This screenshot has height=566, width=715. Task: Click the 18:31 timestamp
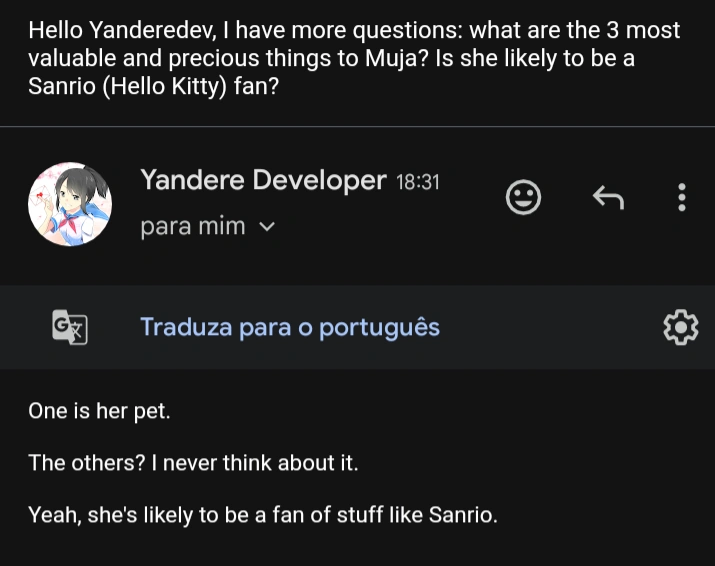418,183
